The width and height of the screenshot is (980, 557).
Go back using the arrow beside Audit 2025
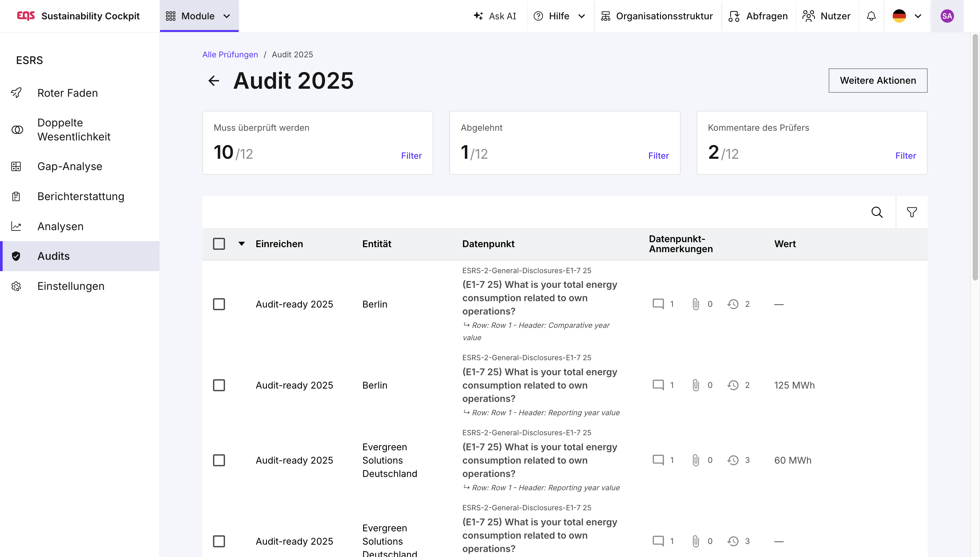coord(214,81)
